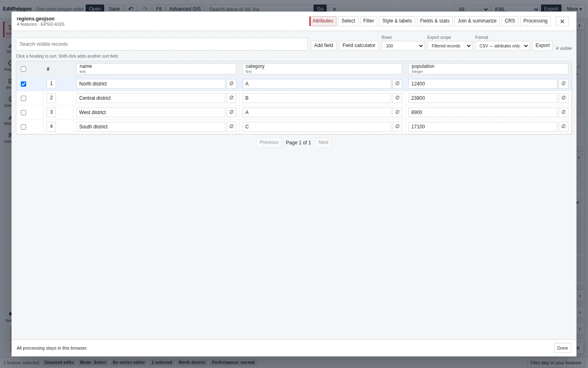Clear the name value for Central district
Image resolution: width=588 pixels, height=368 pixels.
232,98
